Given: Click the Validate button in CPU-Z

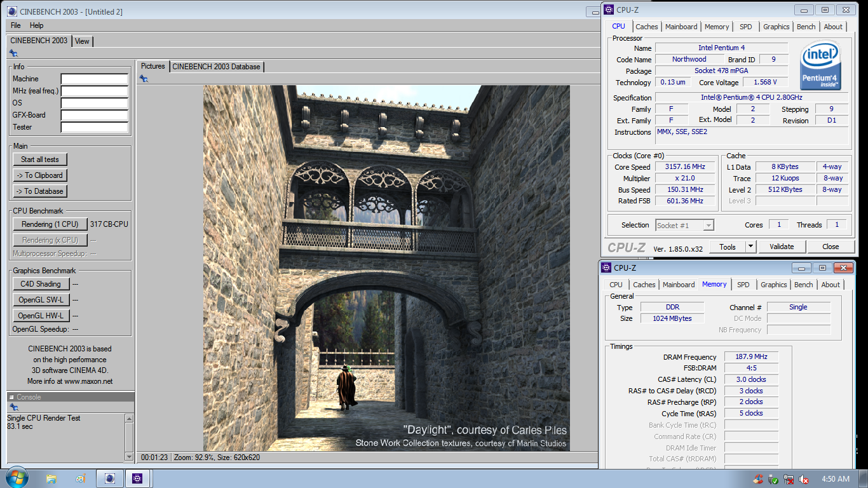Looking at the screenshot, I should pos(782,247).
